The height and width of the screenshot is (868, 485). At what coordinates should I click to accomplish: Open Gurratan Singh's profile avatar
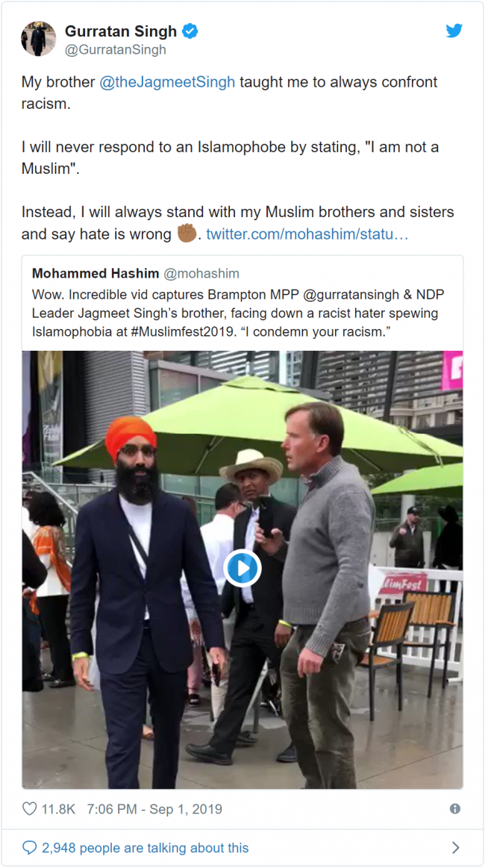[38, 39]
